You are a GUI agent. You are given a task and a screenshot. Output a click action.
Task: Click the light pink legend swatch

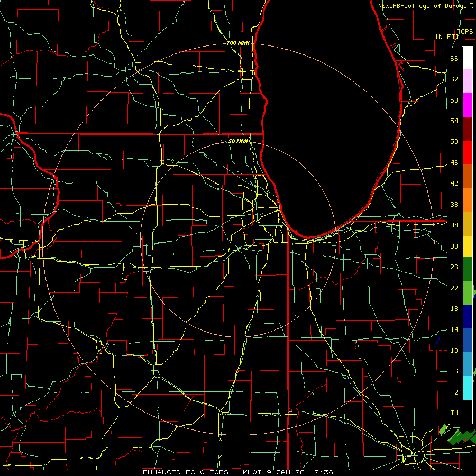point(467,81)
